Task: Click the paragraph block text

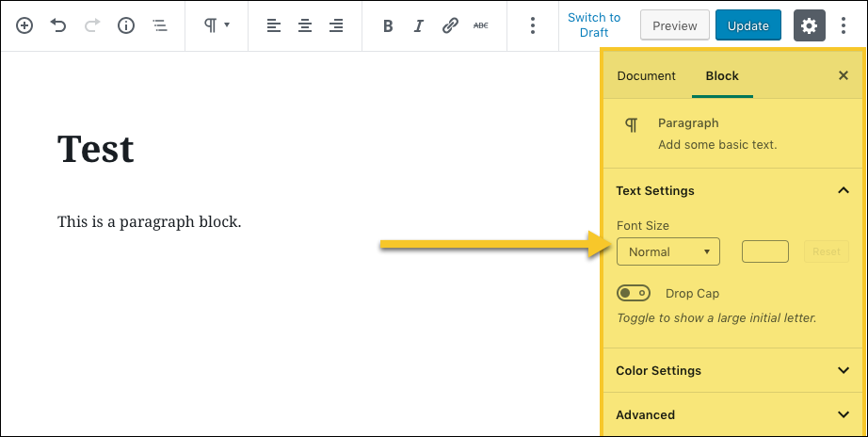Action: pos(150,222)
